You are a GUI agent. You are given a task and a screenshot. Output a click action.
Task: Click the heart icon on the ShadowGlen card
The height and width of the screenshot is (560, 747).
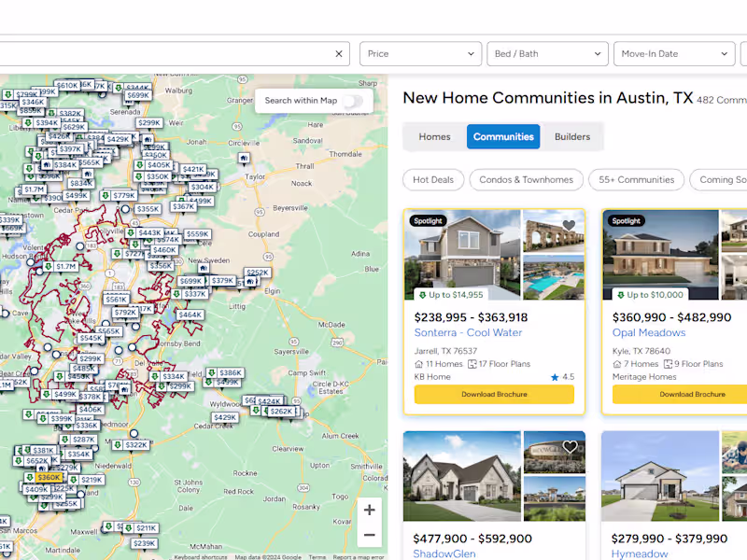click(x=571, y=447)
